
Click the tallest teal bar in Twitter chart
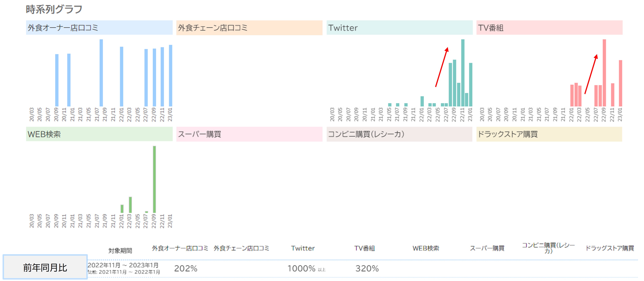click(x=463, y=73)
